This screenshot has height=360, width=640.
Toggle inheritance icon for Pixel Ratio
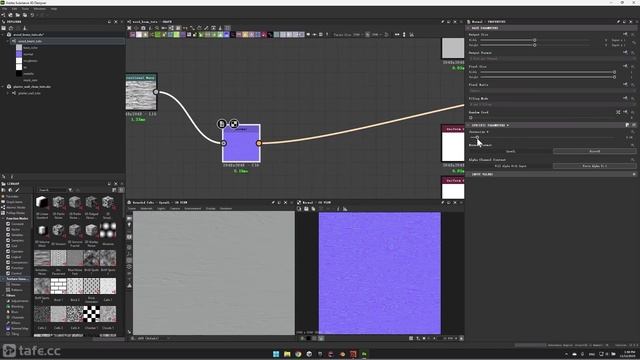pyautogui.click(x=625, y=84)
